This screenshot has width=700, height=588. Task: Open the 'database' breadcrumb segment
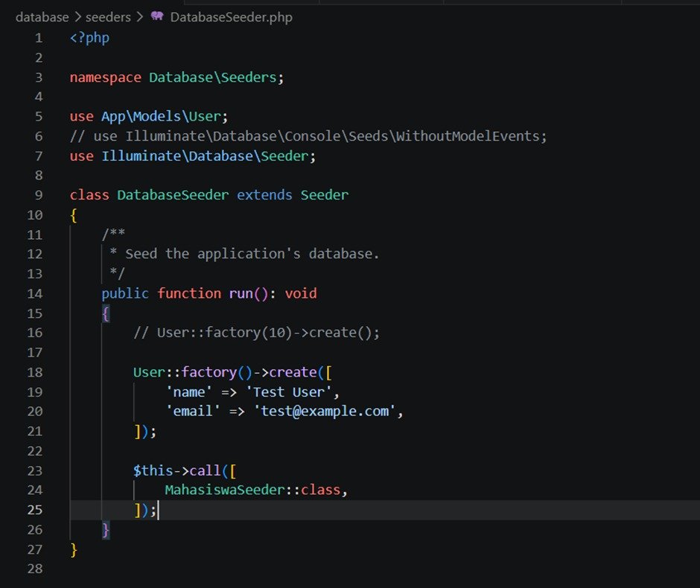click(x=42, y=17)
